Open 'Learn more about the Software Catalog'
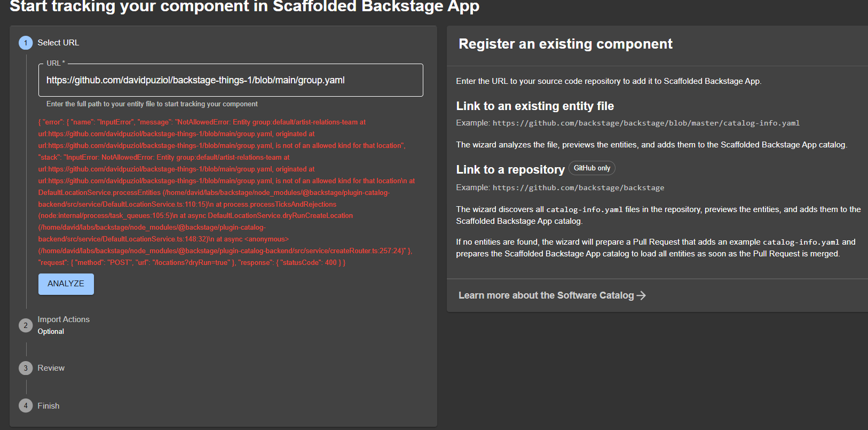 click(x=546, y=295)
